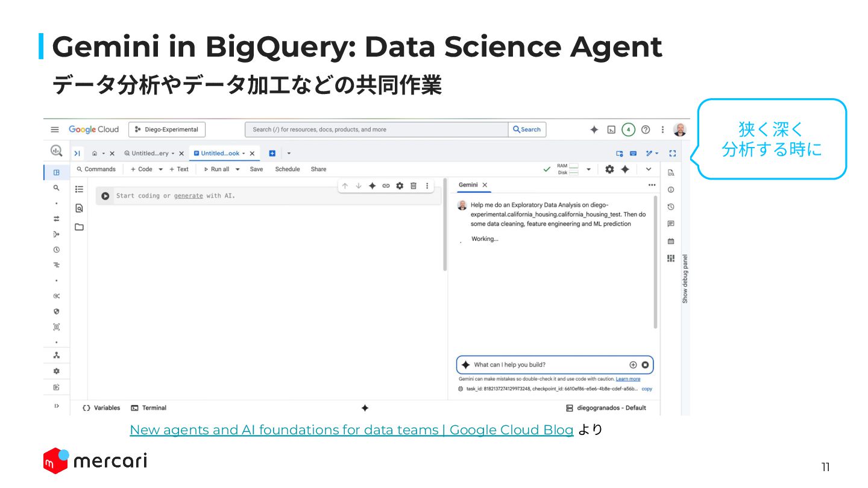The image size is (868, 488).
Task: Select the Untitled notebook tab
Action: (x=221, y=154)
